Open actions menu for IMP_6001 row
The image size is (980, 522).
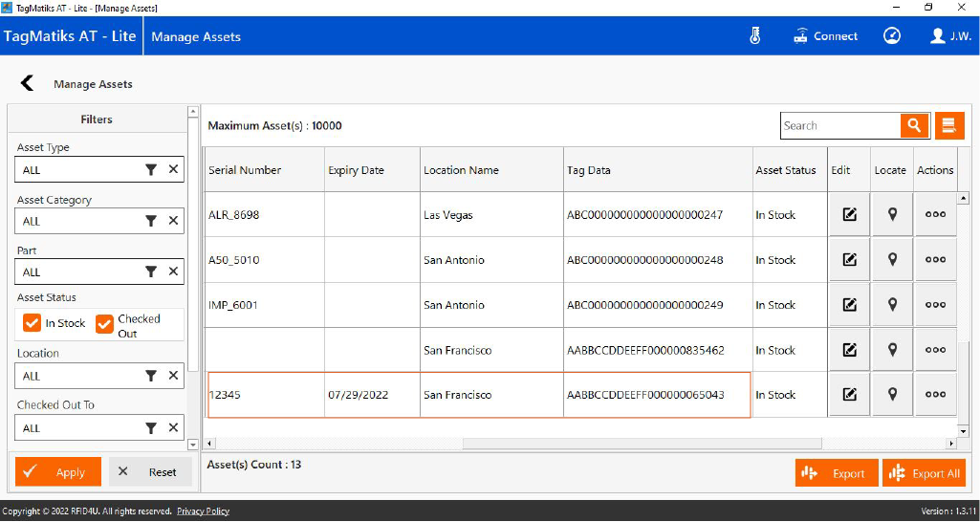pos(935,305)
